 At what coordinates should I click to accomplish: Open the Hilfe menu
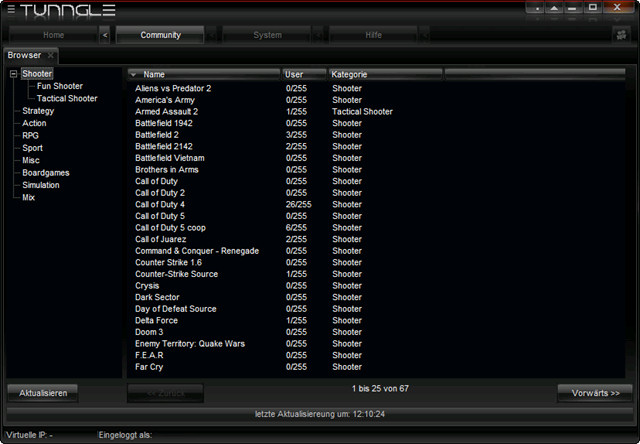373,35
